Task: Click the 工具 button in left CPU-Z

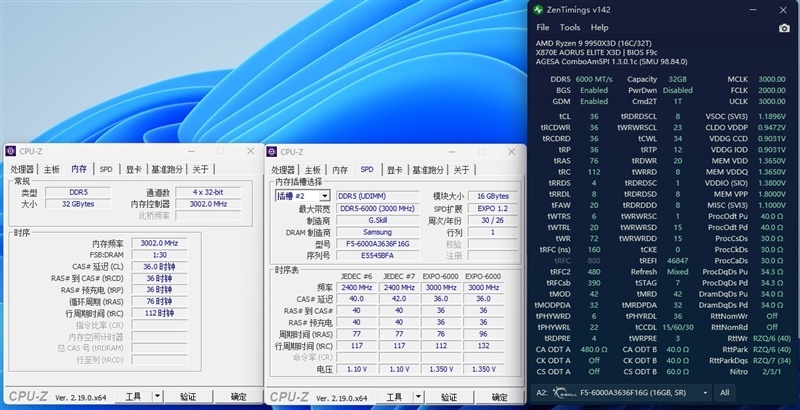Action: point(133,396)
